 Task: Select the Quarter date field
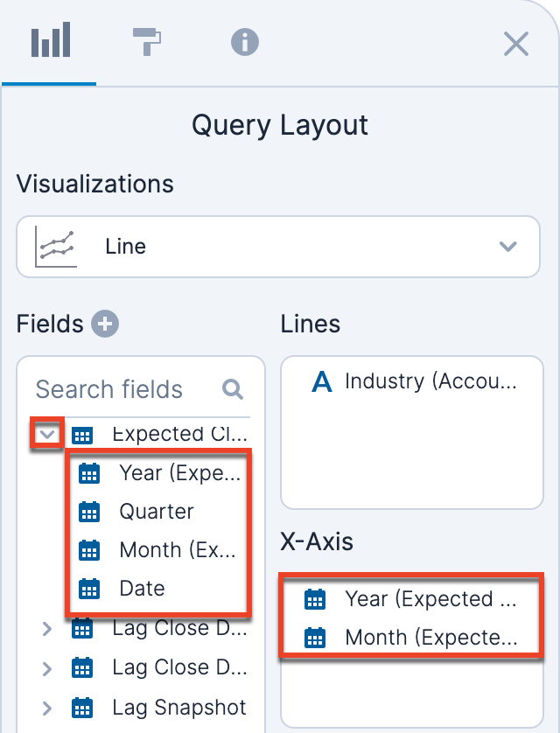(x=157, y=512)
